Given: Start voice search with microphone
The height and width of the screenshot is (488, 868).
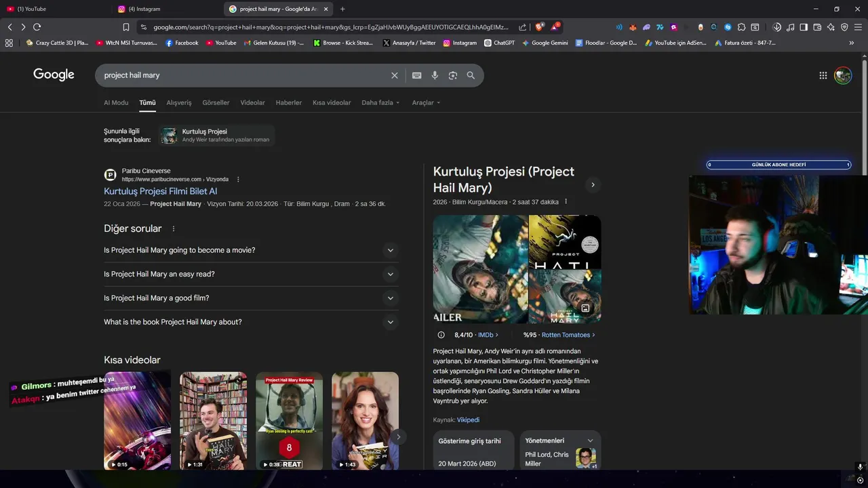Looking at the screenshot, I should [x=435, y=75].
